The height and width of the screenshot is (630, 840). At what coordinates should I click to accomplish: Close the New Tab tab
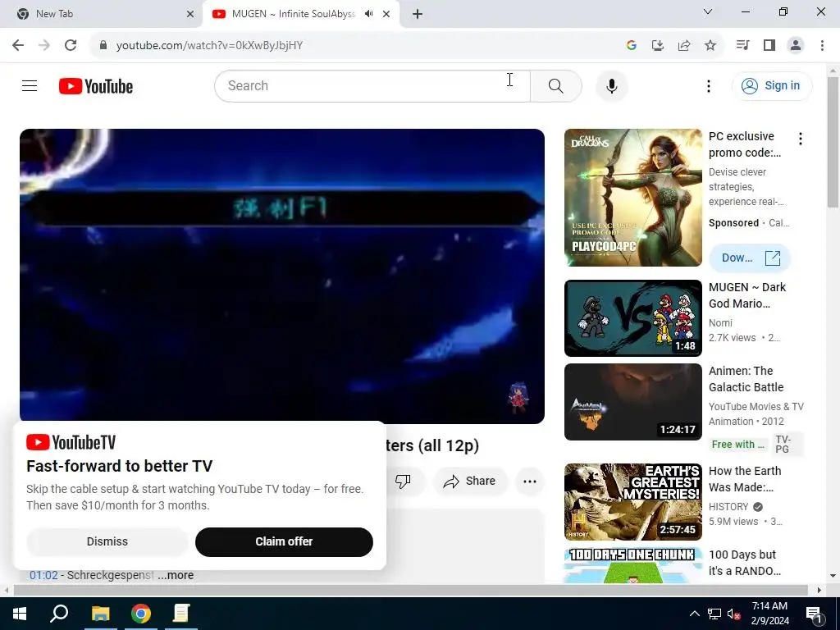tap(190, 14)
